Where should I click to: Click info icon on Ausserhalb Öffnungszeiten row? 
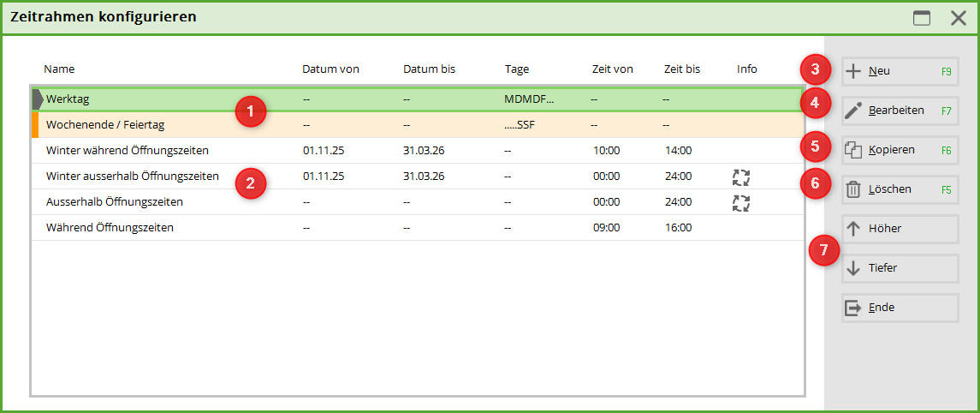pos(740,203)
